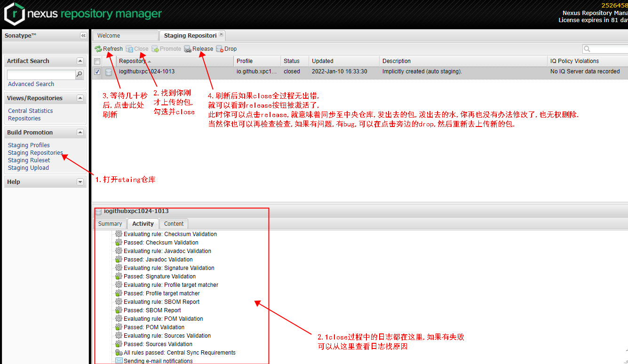Click the Release toolbar button
Screen dimensions: 628x364
tap(199, 49)
